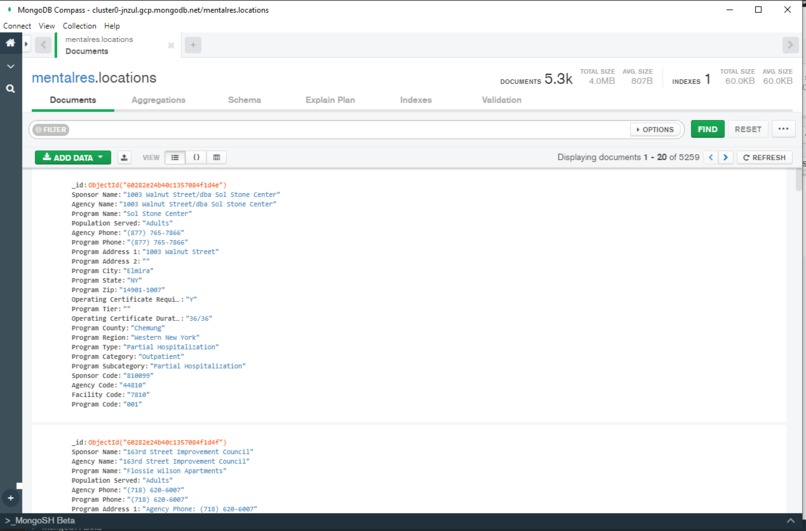Select Program Category "Outpatient" value
Image resolution: width=806 pixels, height=531 pixels.
[161, 356]
